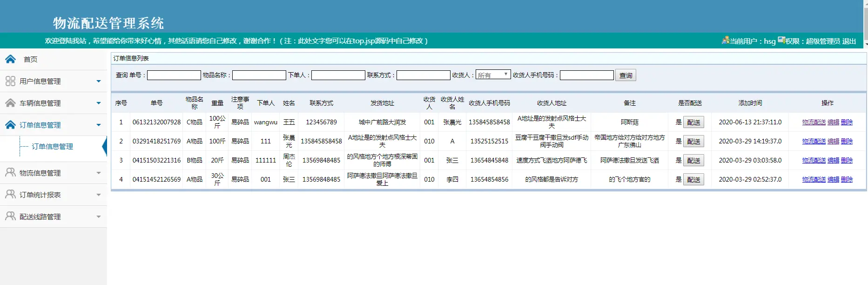This screenshot has width=868, height=285.
Task: Click the 物流配送管理系统 title
Action: (108, 23)
